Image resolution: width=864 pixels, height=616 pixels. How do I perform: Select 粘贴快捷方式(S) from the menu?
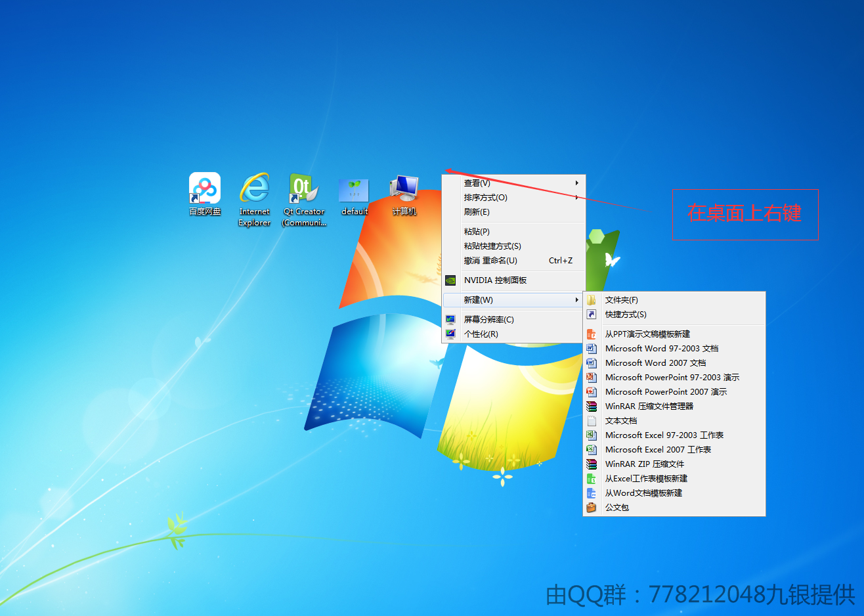pyautogui.click(x=513, y=246)
